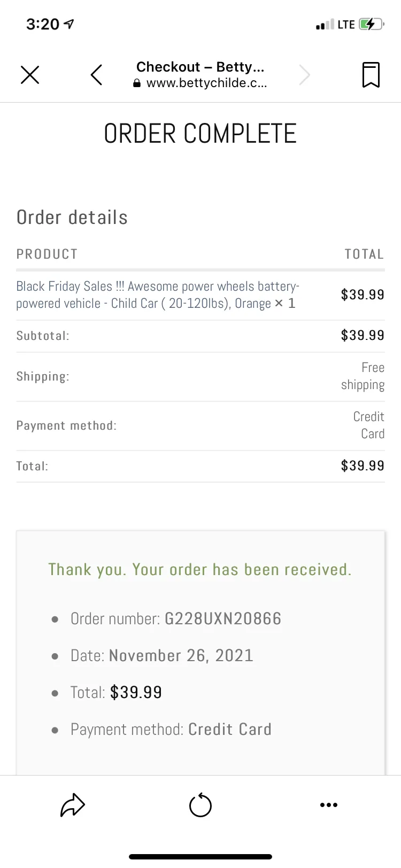Reload the page with refresh icon

pyautogui.click(x=200, y=805)
